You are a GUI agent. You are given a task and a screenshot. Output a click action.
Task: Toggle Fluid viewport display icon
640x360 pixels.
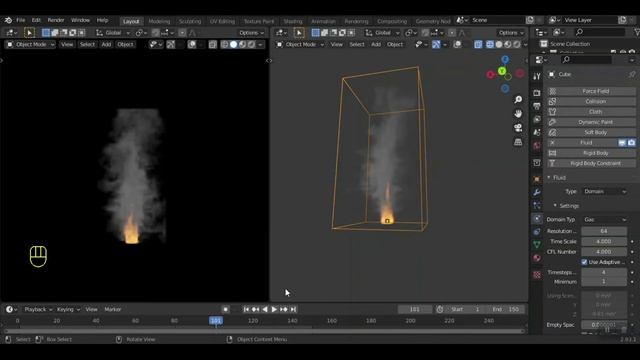click(x=622, y=142)
